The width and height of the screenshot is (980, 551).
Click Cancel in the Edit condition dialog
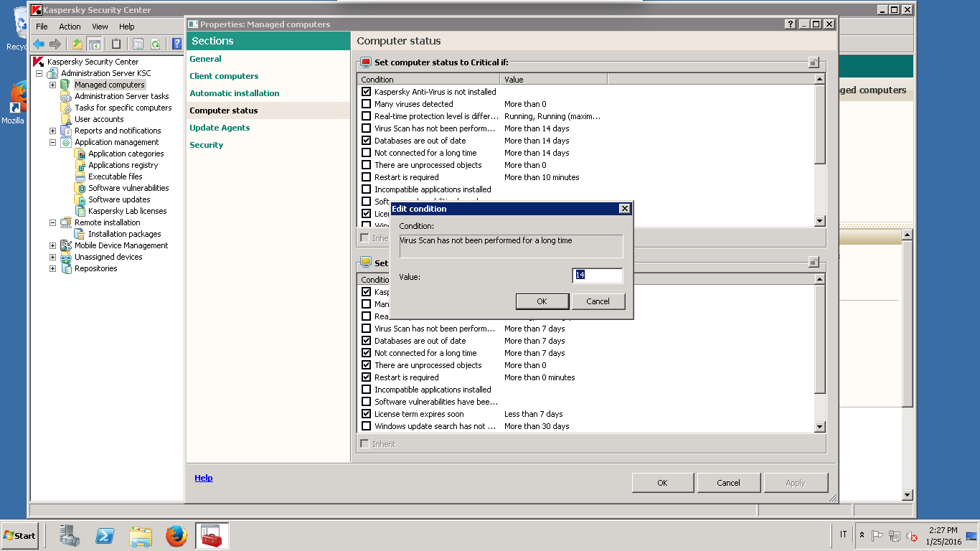point(598,301)
